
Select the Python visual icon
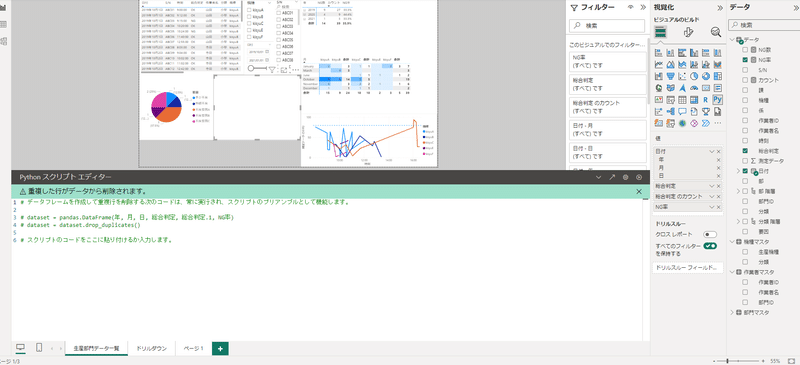coord(717,100)
